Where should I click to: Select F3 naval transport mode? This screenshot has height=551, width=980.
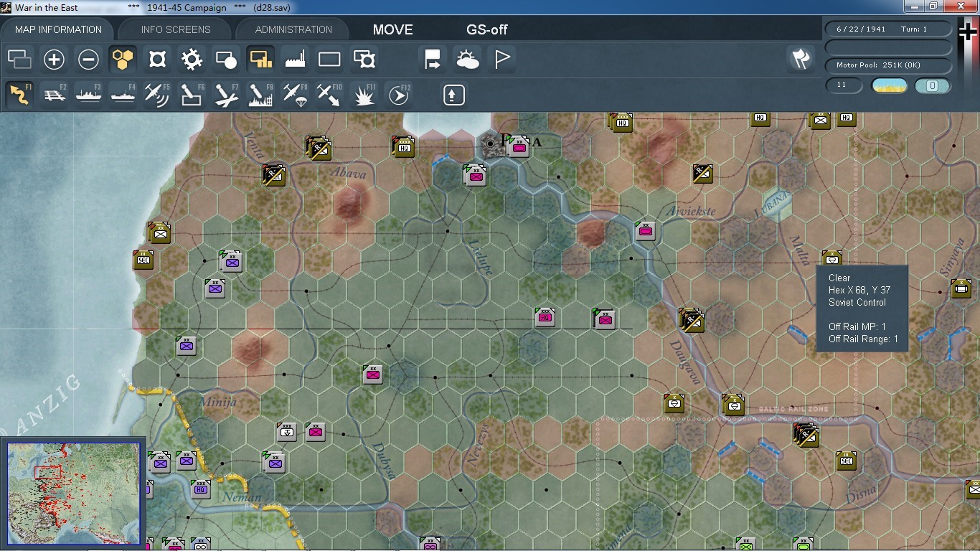[88, 95]
